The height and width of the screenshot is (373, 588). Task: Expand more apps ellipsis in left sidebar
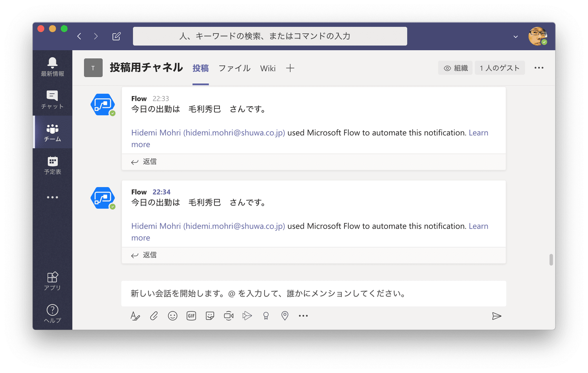53,197
